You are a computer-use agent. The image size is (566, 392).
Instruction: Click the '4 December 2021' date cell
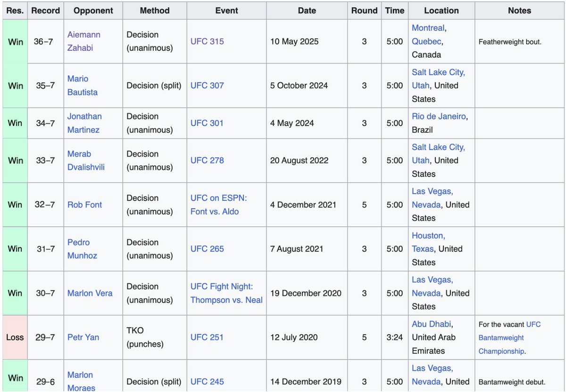tap(307, 205)
